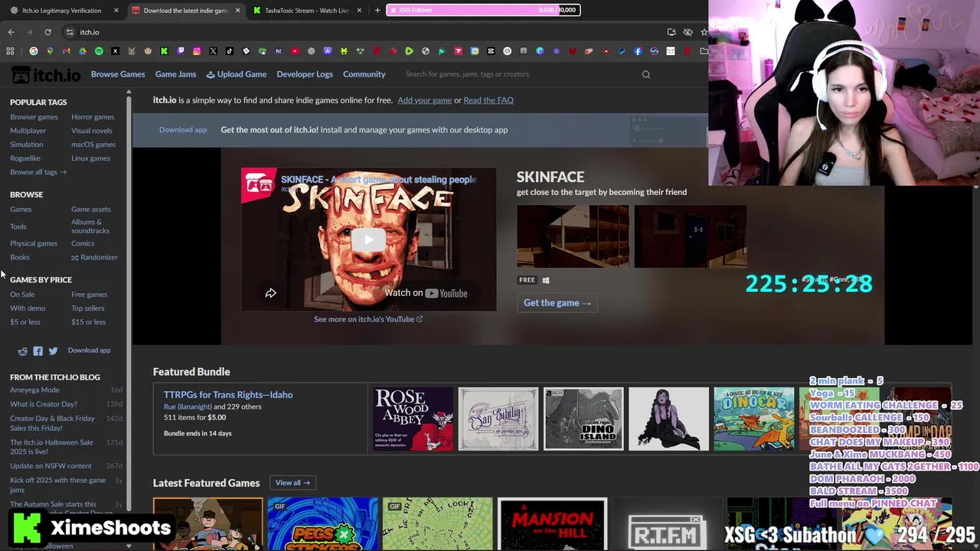The height and width of the screenshot is (551, 980).
Task: Open A Mansion on the Hill thumbnail
Action: point(552,524)
